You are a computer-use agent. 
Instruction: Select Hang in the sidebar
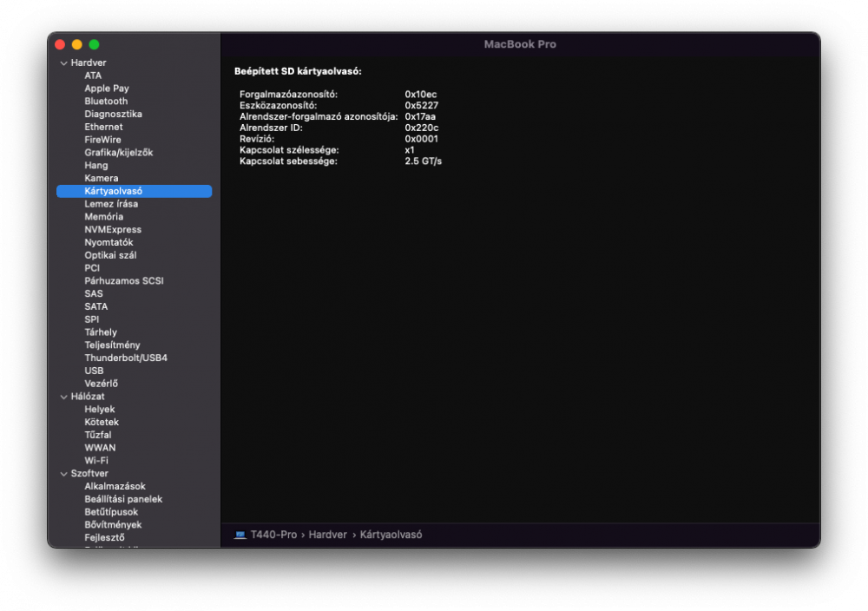pyautogui.click(x=95, y=165)
